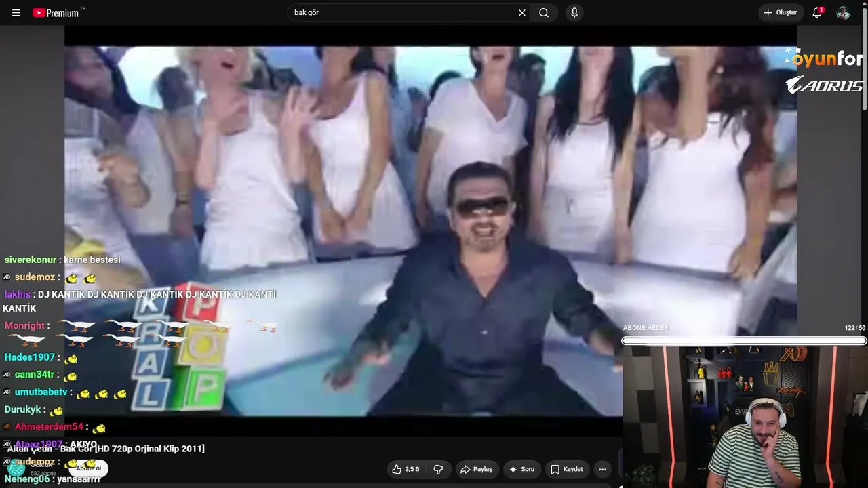
Task: Click the video player to pause playback
Action: click(431, 230)
